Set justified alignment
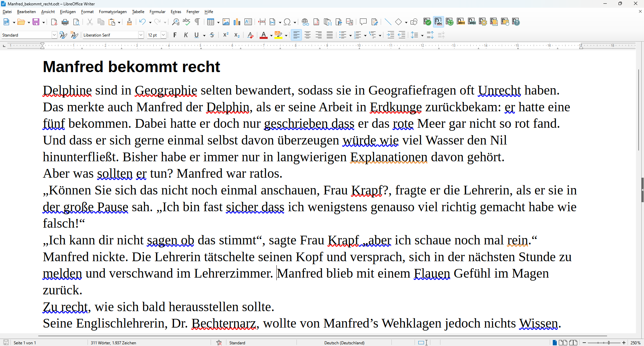 coord(330,35)
